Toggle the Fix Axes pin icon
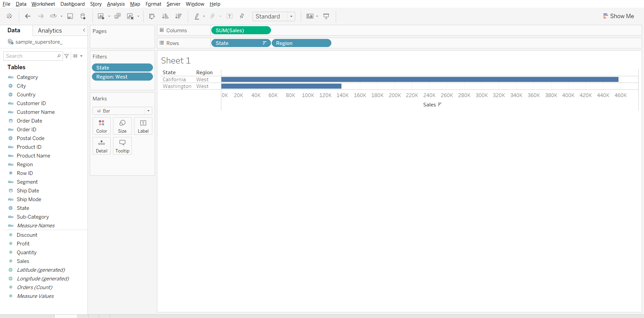 pyautogui.click(x=242, y=16)
